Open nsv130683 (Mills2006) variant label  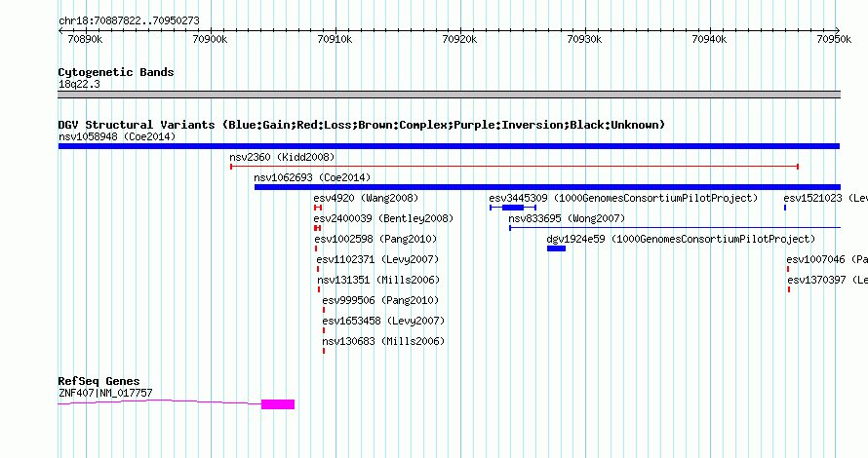click(383, 341)
